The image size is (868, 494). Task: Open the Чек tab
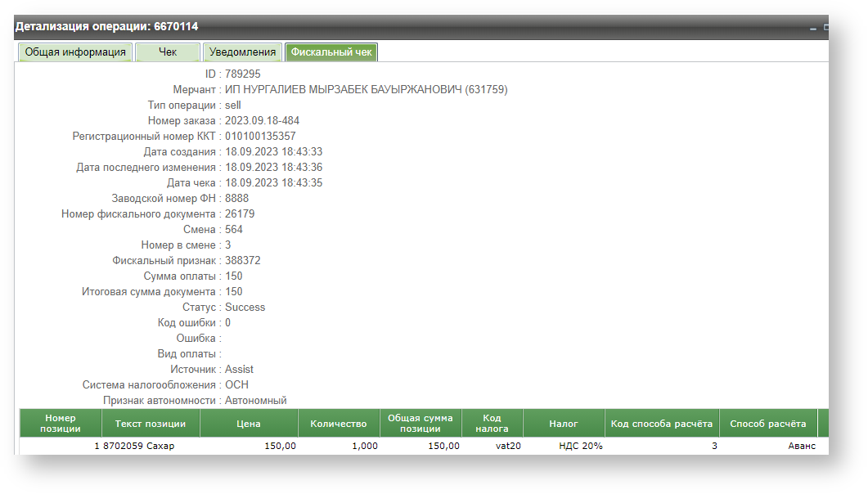[167, 52]
